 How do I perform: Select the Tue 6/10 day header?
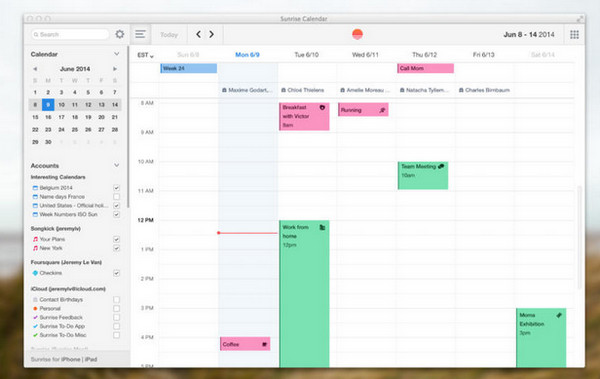click(307, 55)
